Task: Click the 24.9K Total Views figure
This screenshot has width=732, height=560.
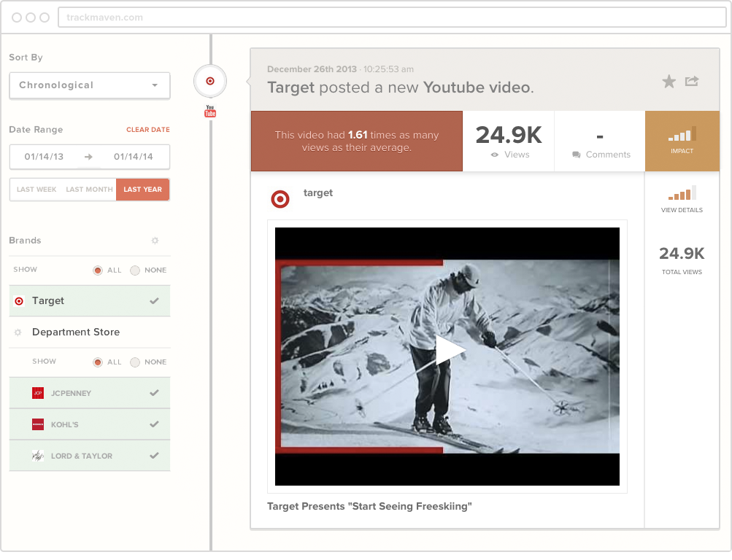Action: coord(682,254)
